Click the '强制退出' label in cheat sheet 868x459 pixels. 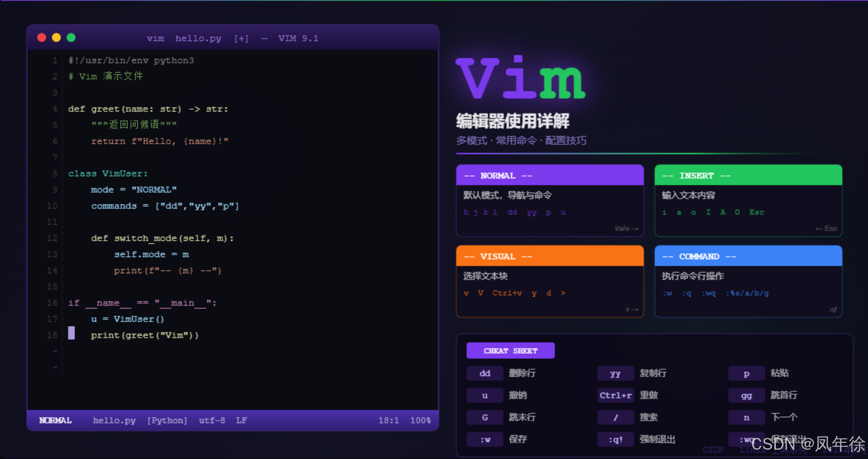coord(657,439)
